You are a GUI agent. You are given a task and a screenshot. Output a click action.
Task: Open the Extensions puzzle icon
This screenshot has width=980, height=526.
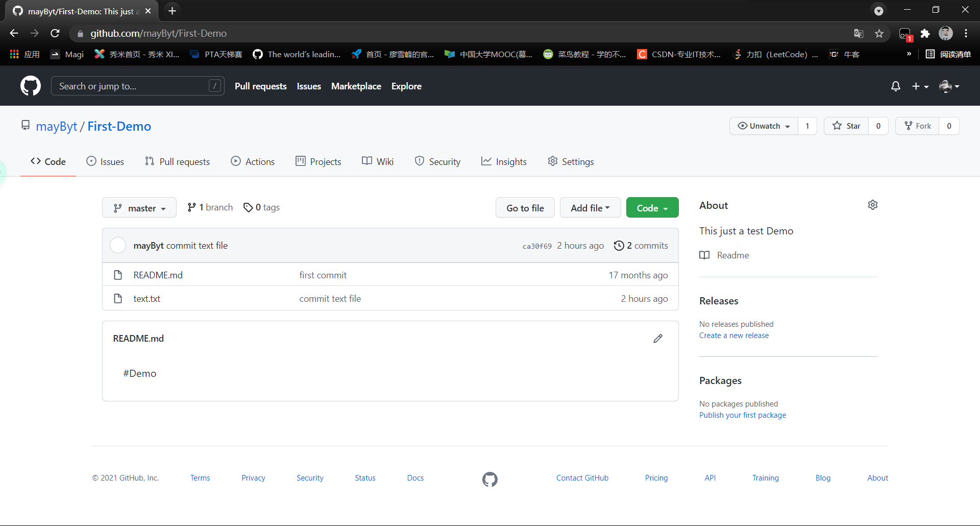(x=925, y=33)
